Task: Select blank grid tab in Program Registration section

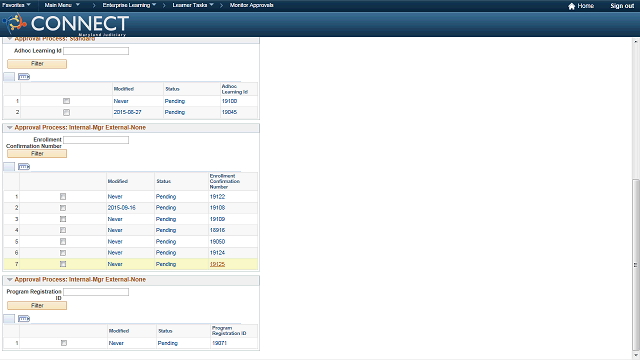Action: [9, 318]
